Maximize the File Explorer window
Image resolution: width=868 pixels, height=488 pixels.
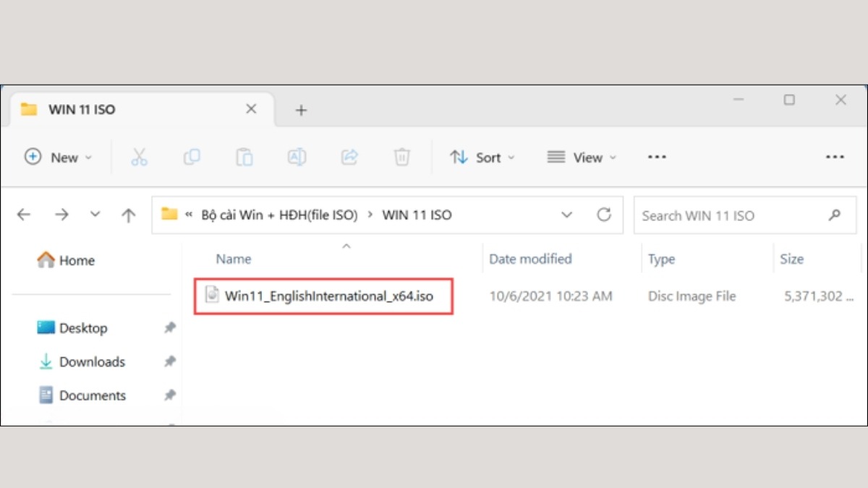point(789,100)
